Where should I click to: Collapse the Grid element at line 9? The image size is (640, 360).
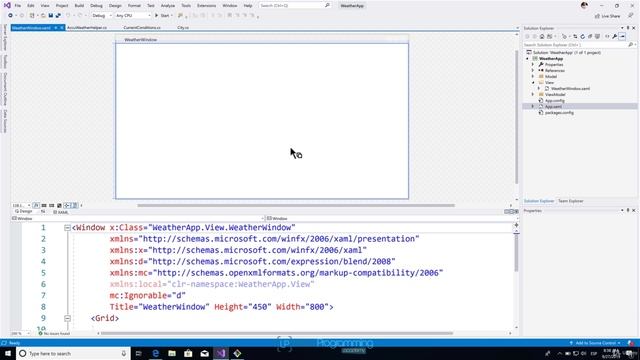coord(67,318)
